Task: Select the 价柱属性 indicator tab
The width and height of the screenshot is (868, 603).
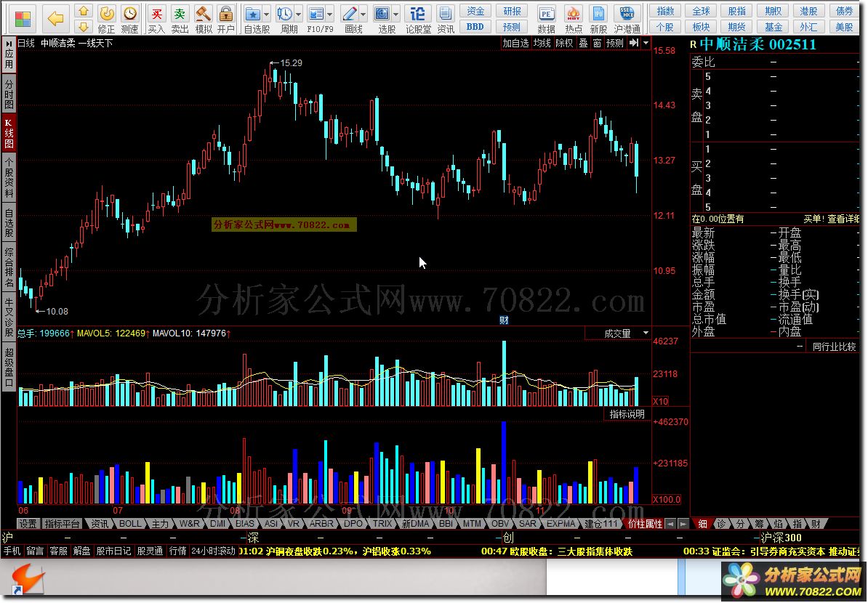Action: click(x=645, y=523)
